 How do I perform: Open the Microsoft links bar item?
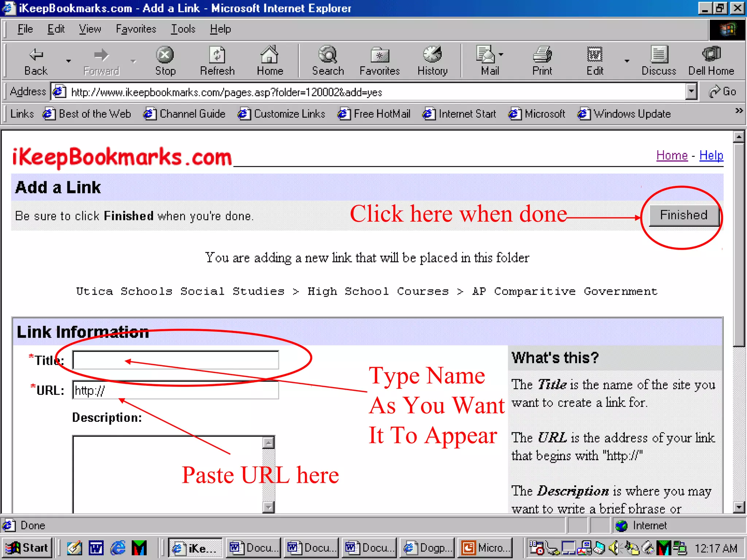[x=537, y=114]
